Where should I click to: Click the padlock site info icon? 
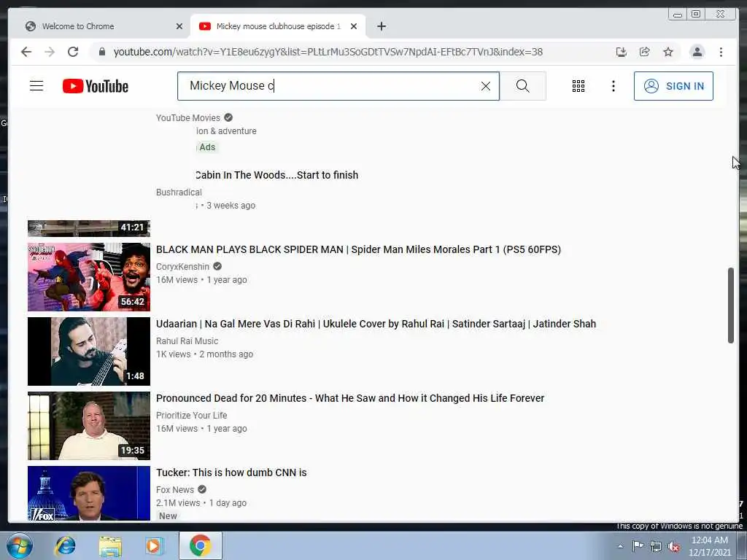pyautogui.click(x=102, y=52)
